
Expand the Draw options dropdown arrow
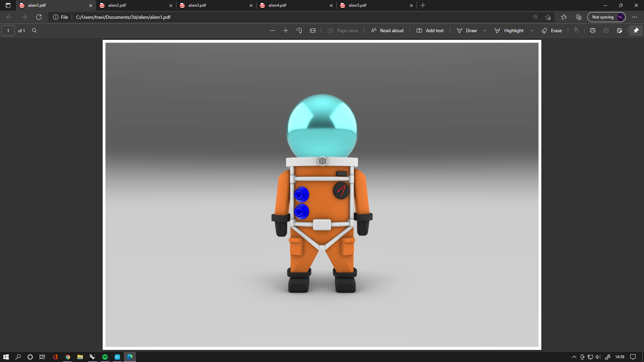485,31
